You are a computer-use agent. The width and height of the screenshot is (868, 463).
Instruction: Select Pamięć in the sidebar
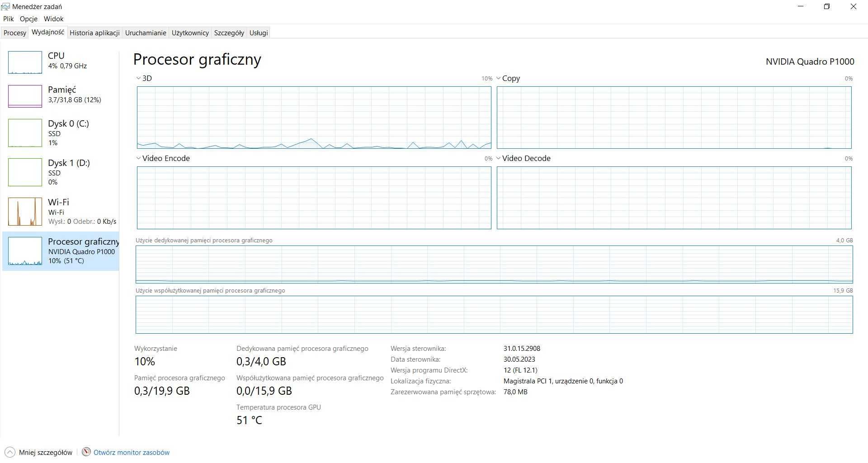(61, 95)
